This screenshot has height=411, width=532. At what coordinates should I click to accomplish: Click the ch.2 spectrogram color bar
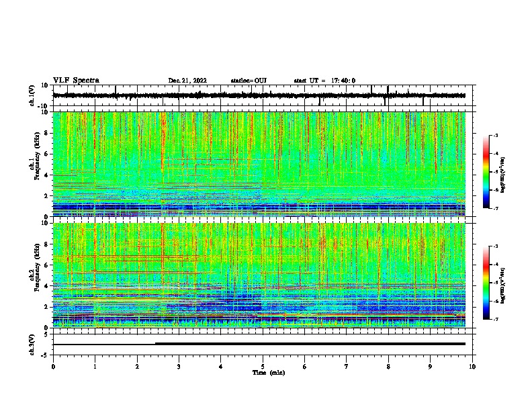[486, 283]
